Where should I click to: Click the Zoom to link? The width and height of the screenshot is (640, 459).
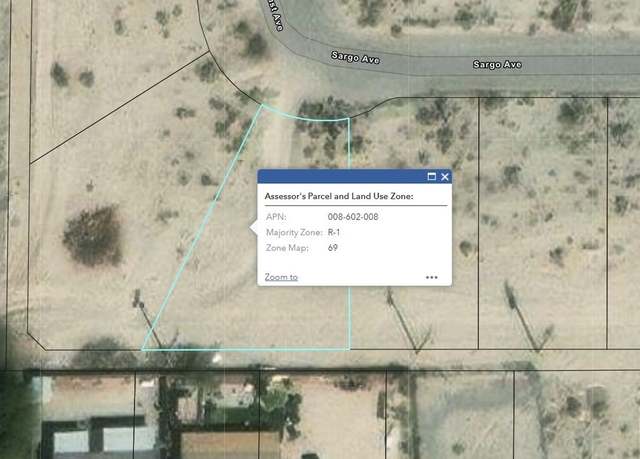click(x=281, y=277)
